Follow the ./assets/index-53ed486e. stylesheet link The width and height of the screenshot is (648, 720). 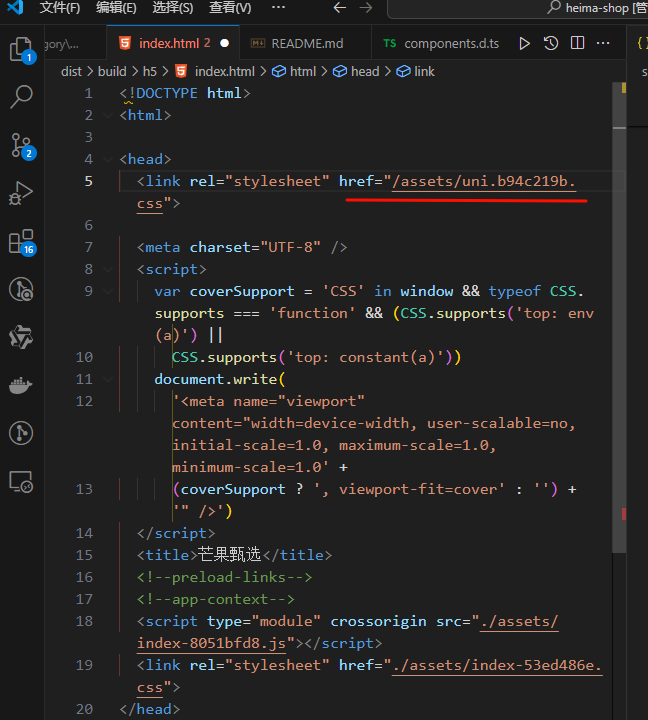(x=497, y=666)
